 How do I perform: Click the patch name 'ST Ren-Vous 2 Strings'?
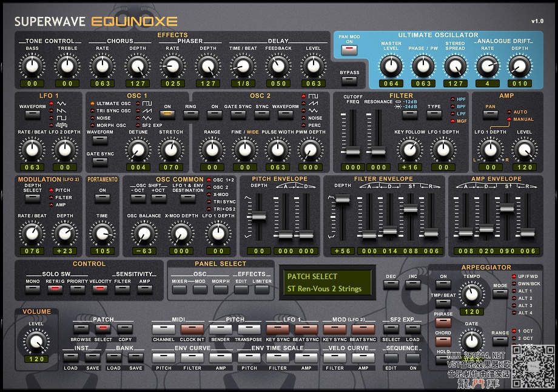pyautogui.click(x=324, y=289)
